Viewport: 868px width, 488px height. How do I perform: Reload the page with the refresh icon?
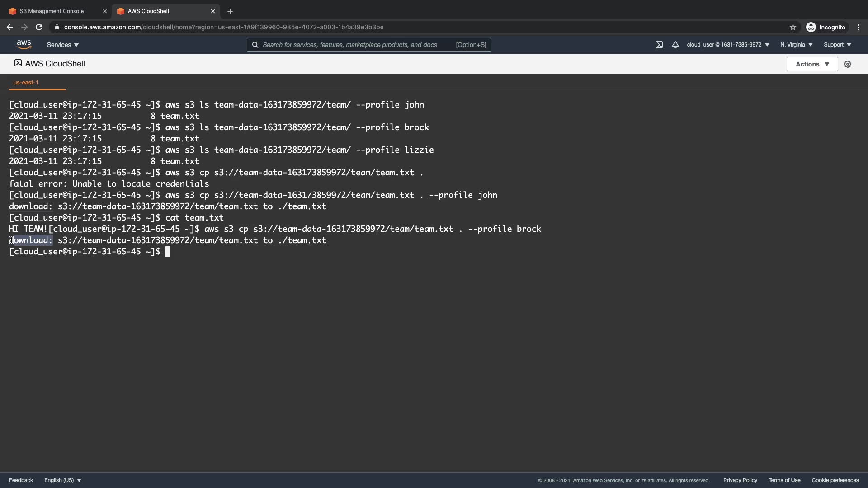[x=39, y=27]
